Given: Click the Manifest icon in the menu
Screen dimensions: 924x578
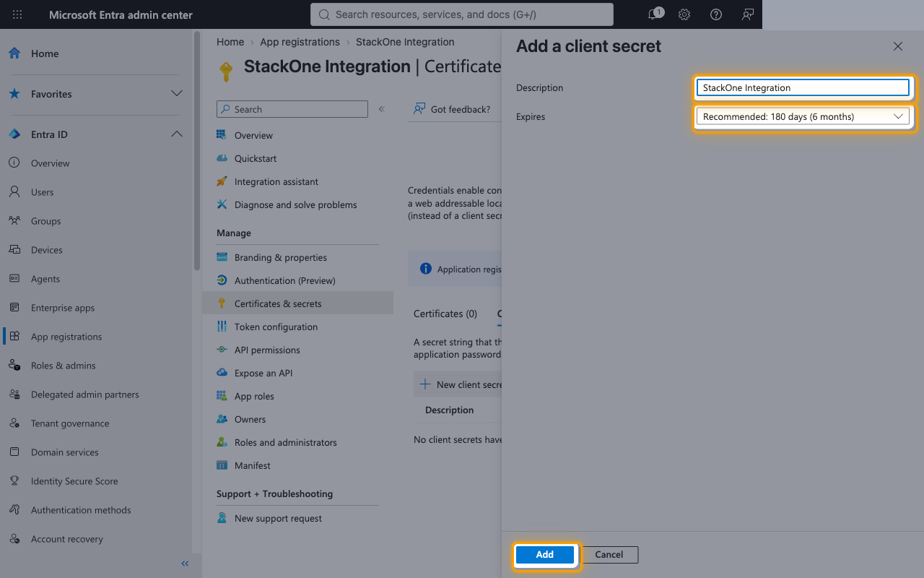Looking at the screenshot, I should tap(222, 465).
